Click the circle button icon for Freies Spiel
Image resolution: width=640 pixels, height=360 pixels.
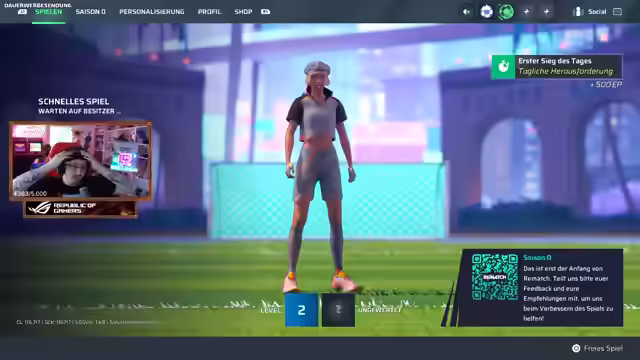(x=576, y=348)
